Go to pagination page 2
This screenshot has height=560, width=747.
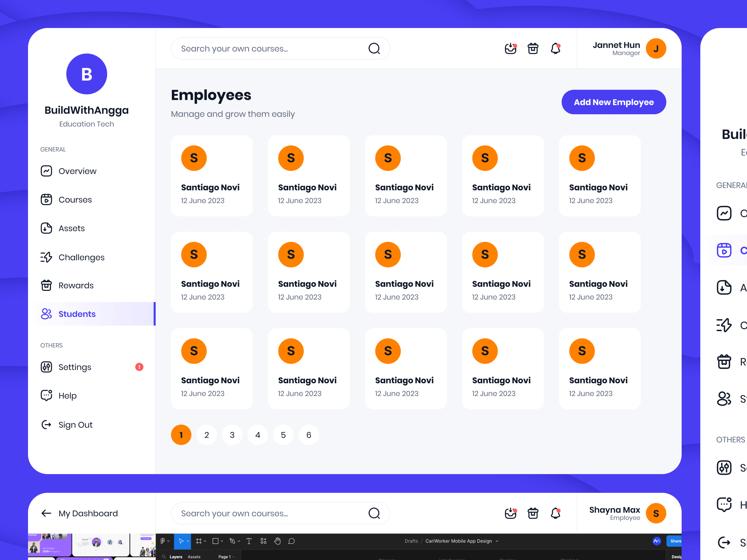207,435
